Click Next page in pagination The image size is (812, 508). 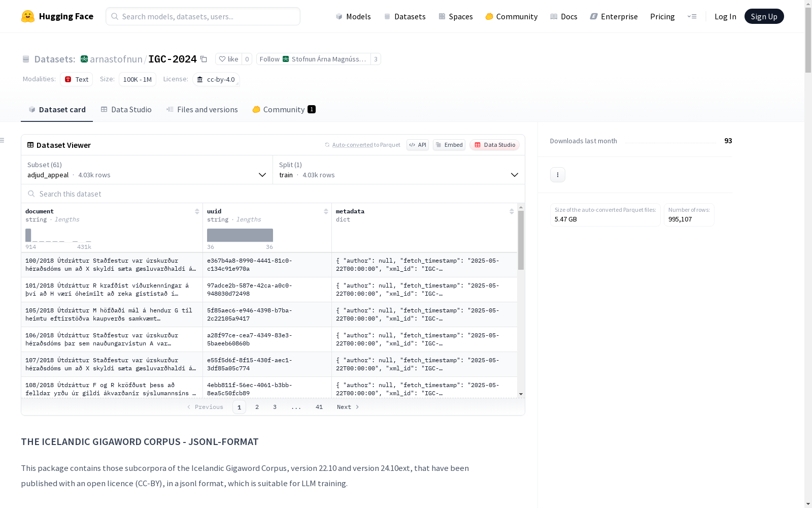tap(348, 407)
